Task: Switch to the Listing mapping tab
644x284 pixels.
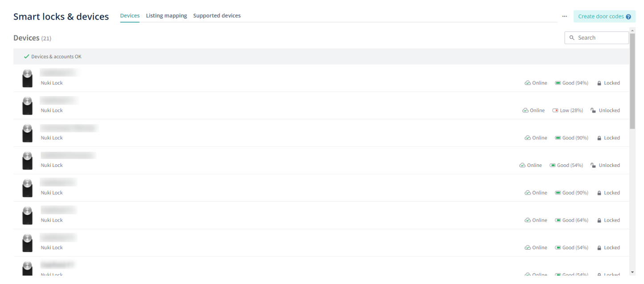Action: pyautogui.click(x=166, y=16)
